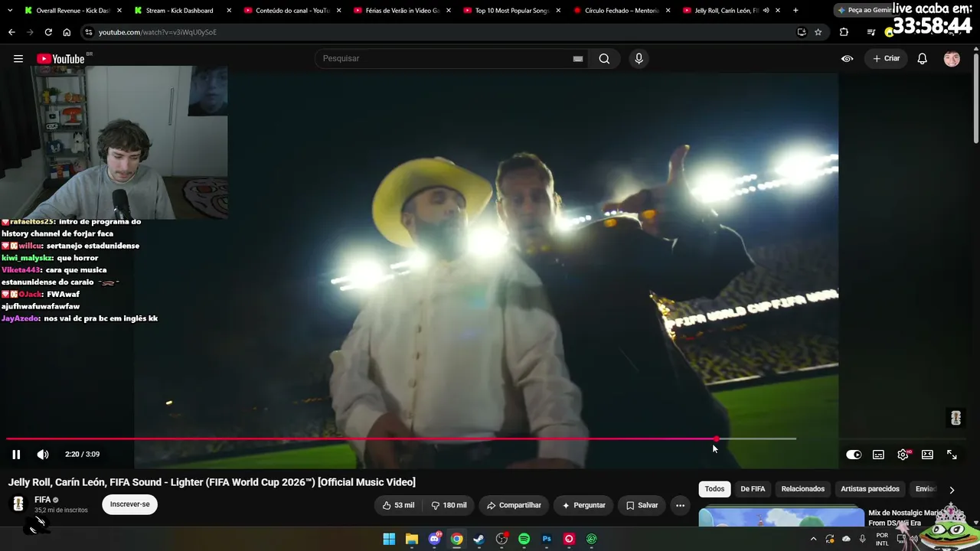Open the account avatar menu
This screenshot has width=980, height=551.
(952, 59)
